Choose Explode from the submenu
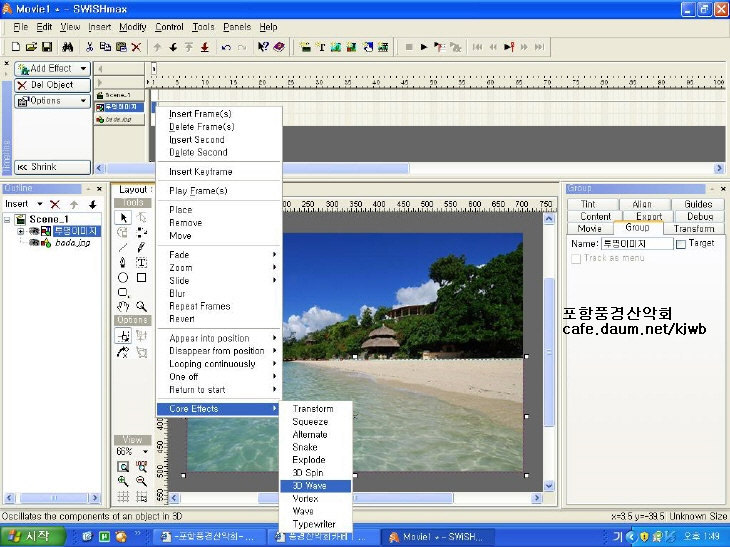Viewport: 730px width, 547px height. (316, 460)
